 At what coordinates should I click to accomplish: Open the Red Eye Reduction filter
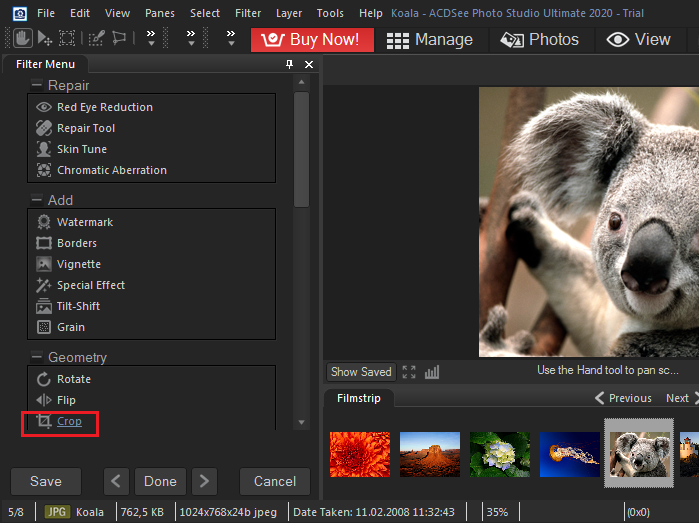click(x=104, y=107)
